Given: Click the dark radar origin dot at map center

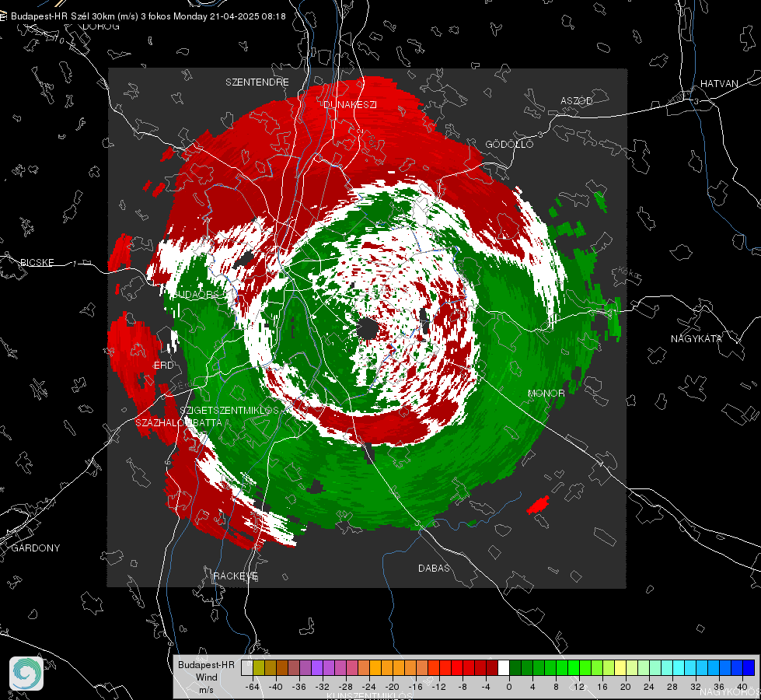Looking at the screenshot, I should 368,329.
